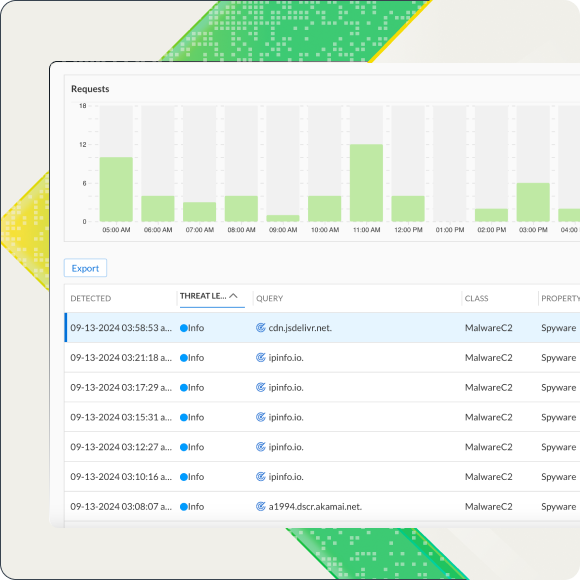This screenshot has width=580, height=580.
Task: Click the Info status dot in 03:15:31 row
Action: 184,417
